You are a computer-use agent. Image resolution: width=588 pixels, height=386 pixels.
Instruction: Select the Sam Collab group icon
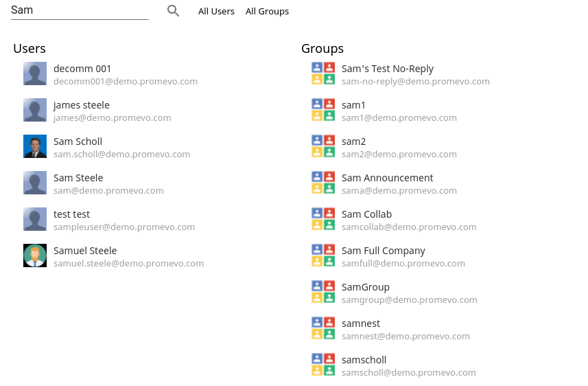pos(323,219)
